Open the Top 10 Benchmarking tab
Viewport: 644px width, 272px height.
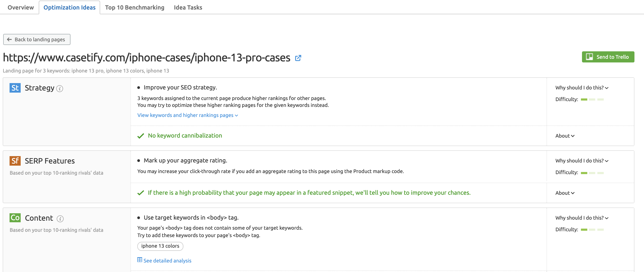tap(135, 7)
